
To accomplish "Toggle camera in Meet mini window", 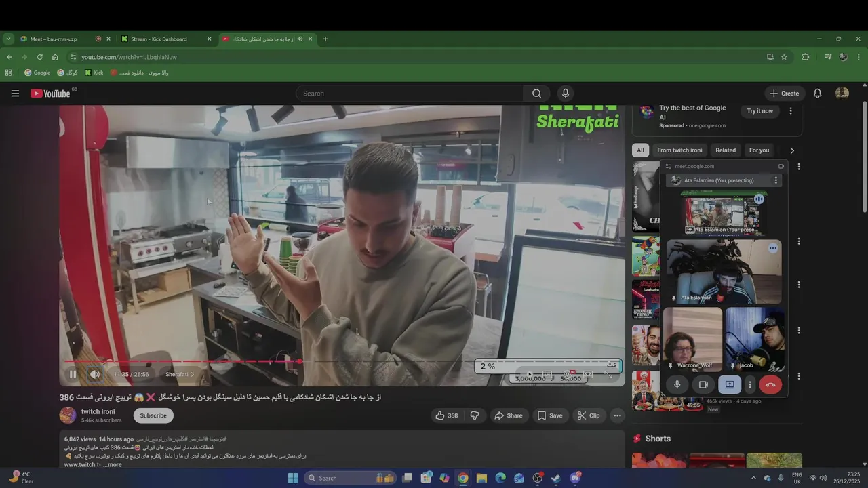I will pos(703,384).
